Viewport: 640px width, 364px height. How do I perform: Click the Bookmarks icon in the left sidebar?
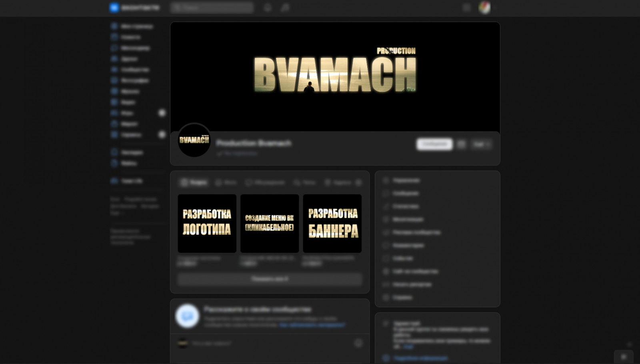(114, 152)
